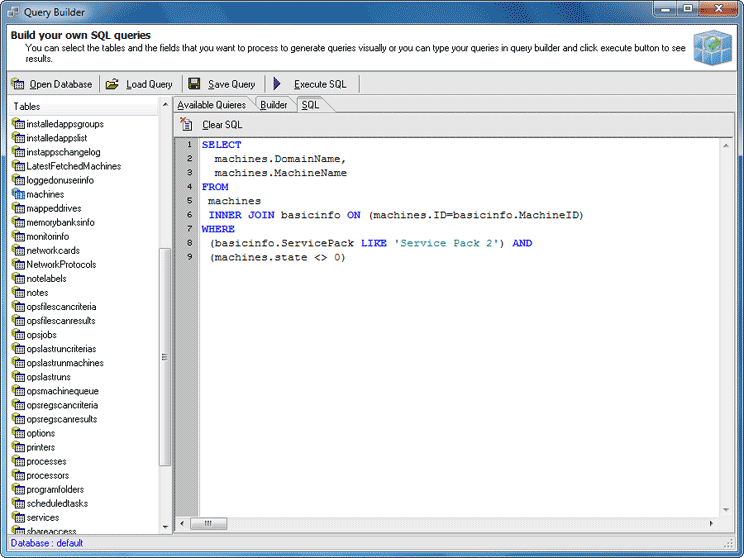Click the printers table icon
Screen dimensions: 744x558
click(17, 447)
